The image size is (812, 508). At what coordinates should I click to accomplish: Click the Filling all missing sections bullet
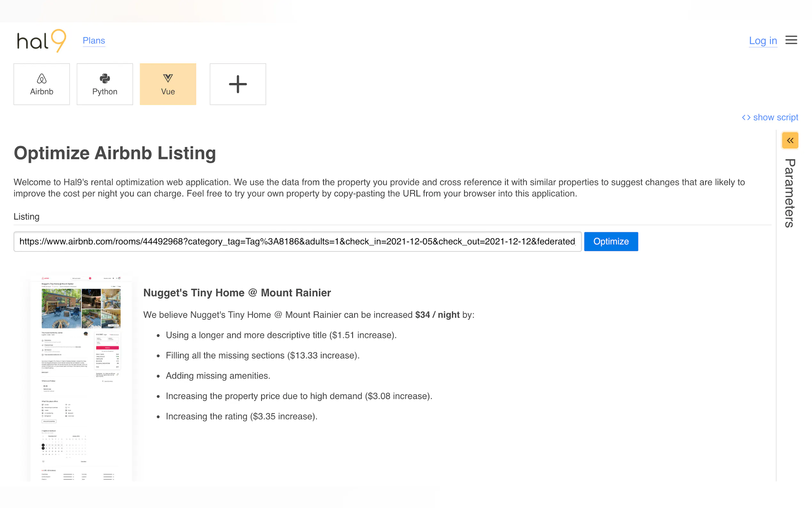click(x=262, y=355)
